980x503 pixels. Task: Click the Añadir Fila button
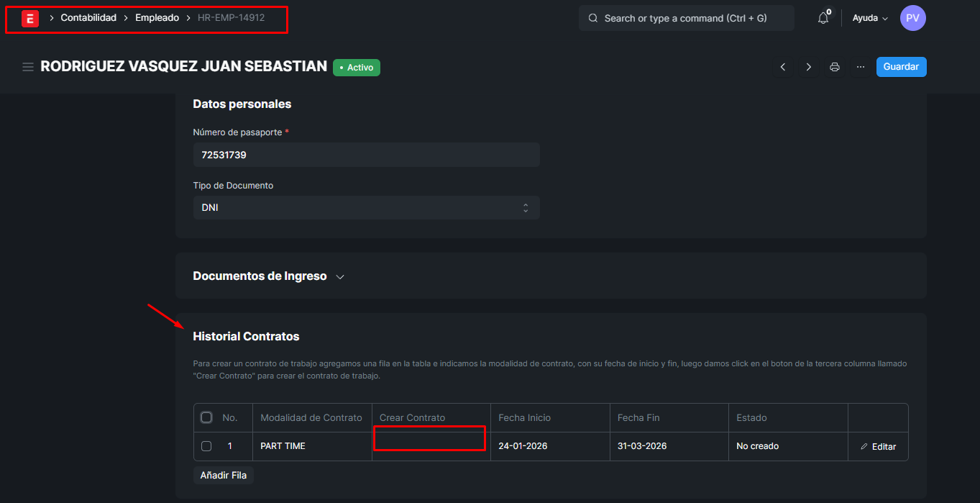(x=223, y=476)
